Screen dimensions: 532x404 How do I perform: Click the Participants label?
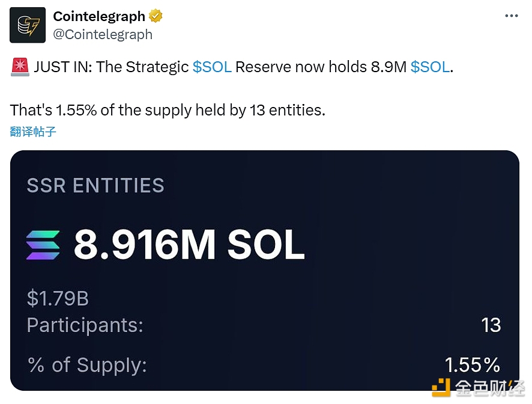click(x=85, y=325)
